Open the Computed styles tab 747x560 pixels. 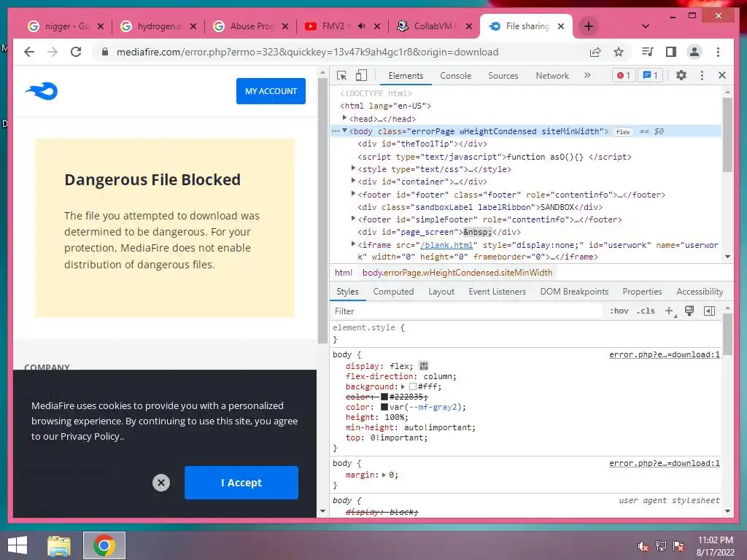tap(393, 292)
